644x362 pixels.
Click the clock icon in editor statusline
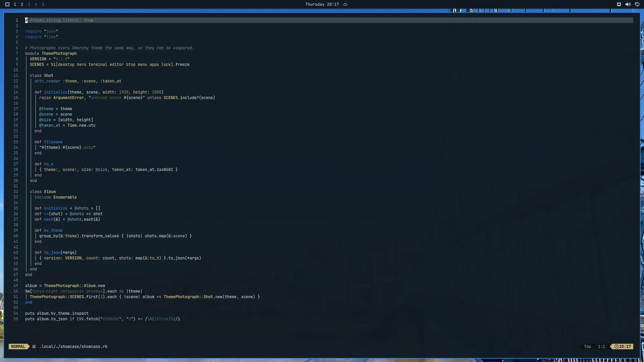pos(616,347)
